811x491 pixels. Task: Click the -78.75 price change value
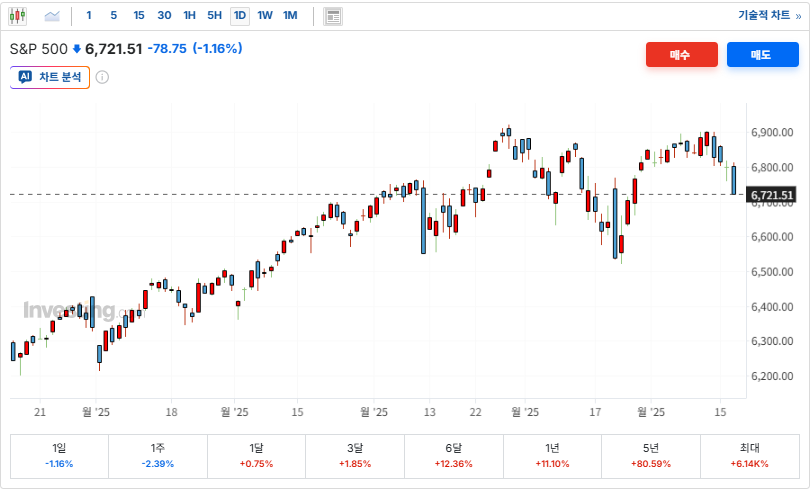pyautogui.click(x=167, y=49)
